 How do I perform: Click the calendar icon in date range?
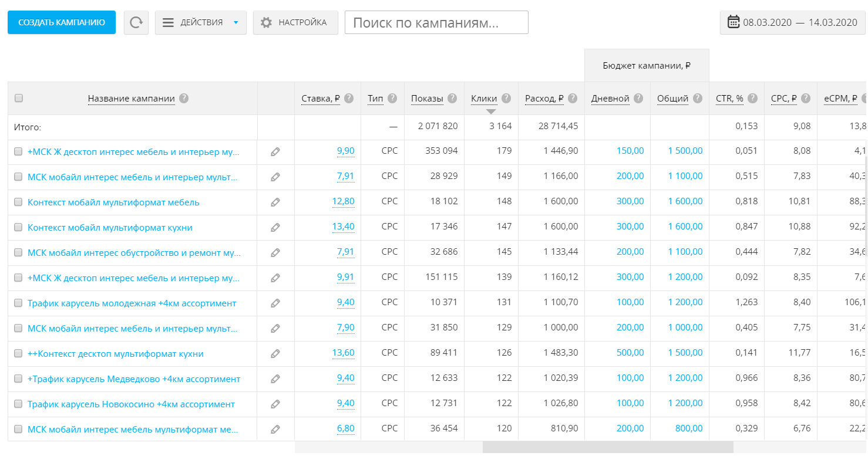[734, 22]
